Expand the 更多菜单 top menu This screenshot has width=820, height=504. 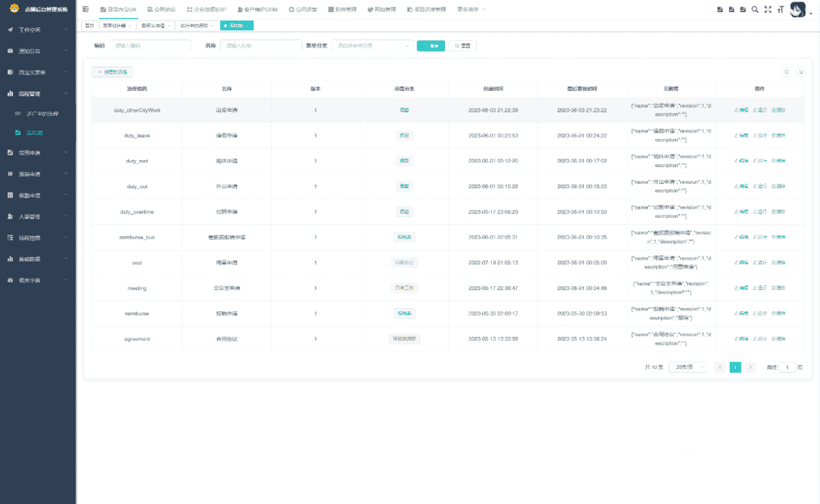tap(471, 9)
